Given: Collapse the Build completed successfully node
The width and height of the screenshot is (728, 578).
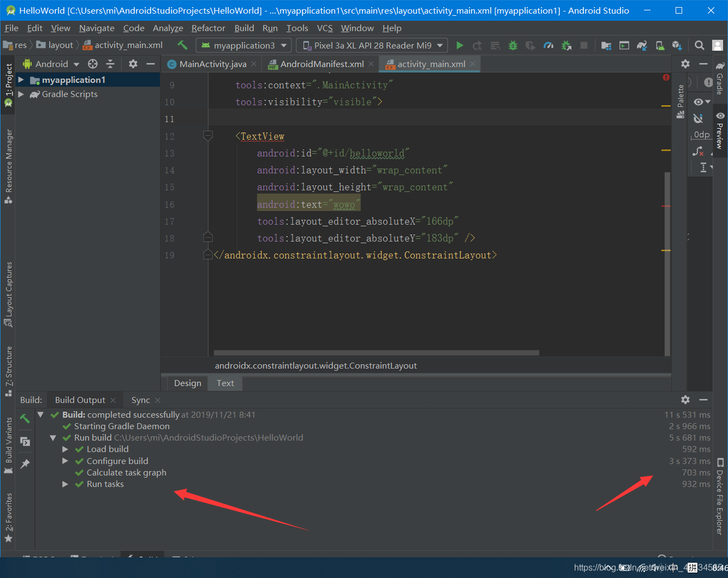Looking at the screenshot, I should pyautogui.click(x=40, y=414).
